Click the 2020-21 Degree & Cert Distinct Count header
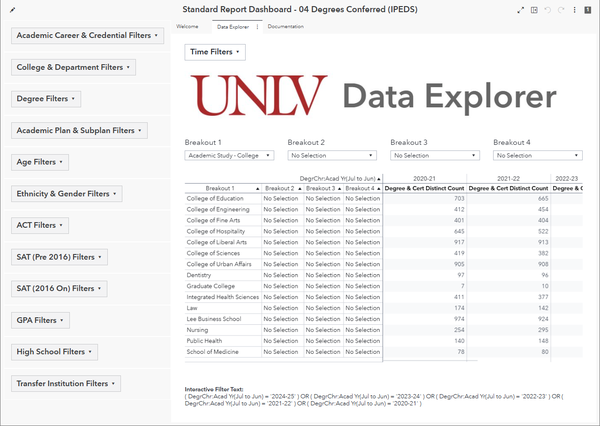This screenshot has width=600, height=426. [x=424, y=189]
